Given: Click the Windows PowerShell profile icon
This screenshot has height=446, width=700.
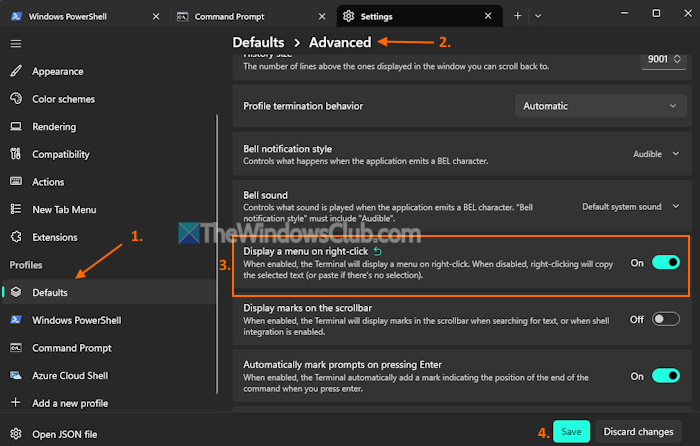Looking at the screenshot, I should (16, 320).
